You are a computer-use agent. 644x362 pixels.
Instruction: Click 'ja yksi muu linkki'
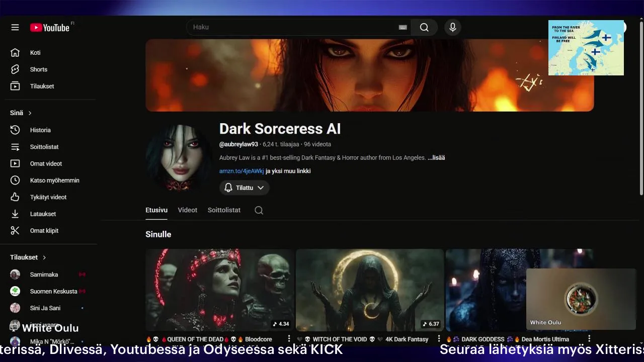288,171
